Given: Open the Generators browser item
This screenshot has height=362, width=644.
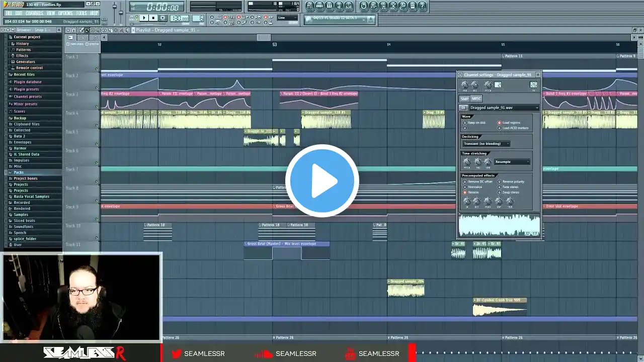Looking at the screenshot, I should tap(25, 62).
